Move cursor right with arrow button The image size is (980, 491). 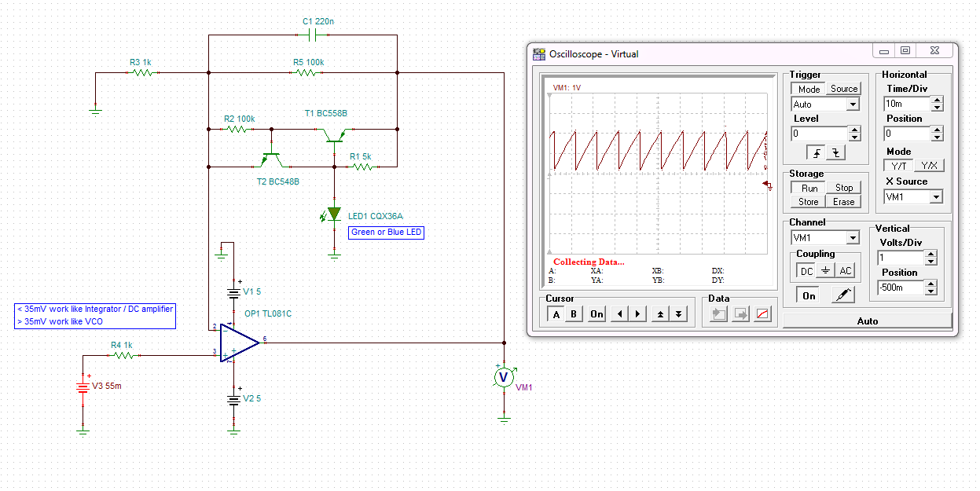[638, 314]
